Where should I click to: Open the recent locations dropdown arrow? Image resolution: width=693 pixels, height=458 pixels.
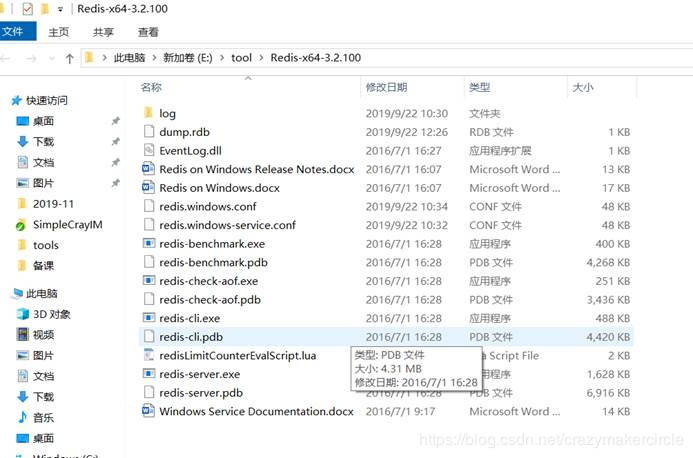[52, 58]
